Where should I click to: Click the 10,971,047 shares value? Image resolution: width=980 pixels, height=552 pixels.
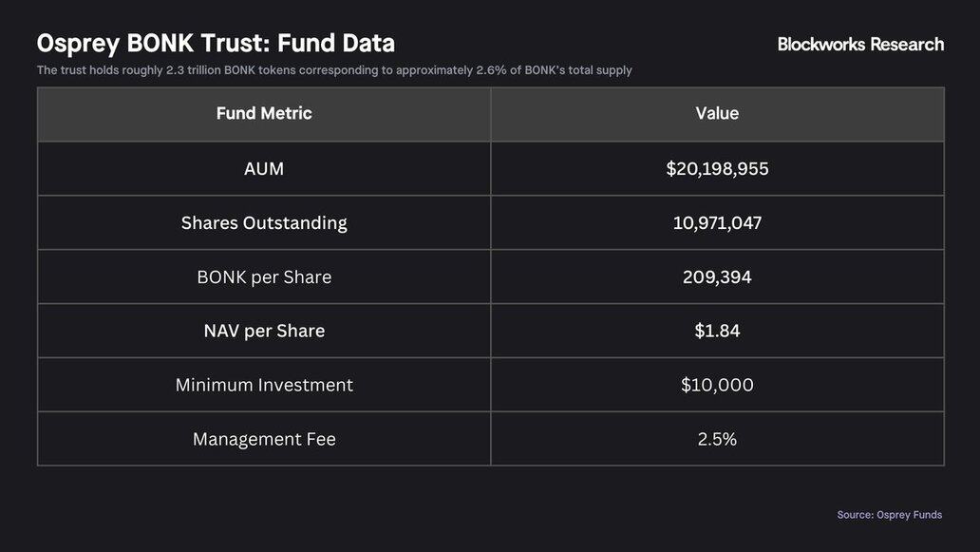pyautogui.click(x=717, y=223)
